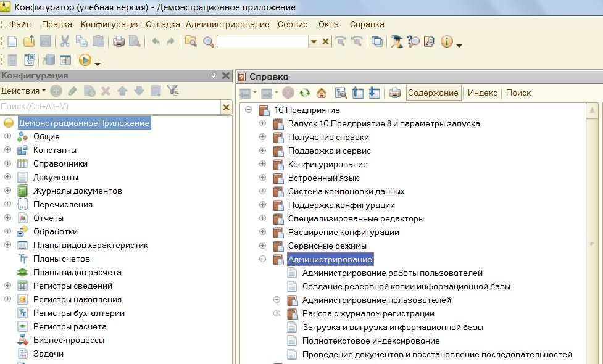Expand the Общие tree node
This screenshot has height=364, width=603.
pos(7,136)
